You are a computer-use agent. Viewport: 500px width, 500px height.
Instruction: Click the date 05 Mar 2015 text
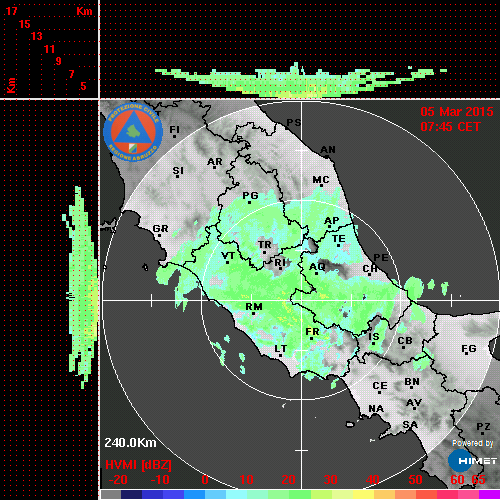[457, 112]
